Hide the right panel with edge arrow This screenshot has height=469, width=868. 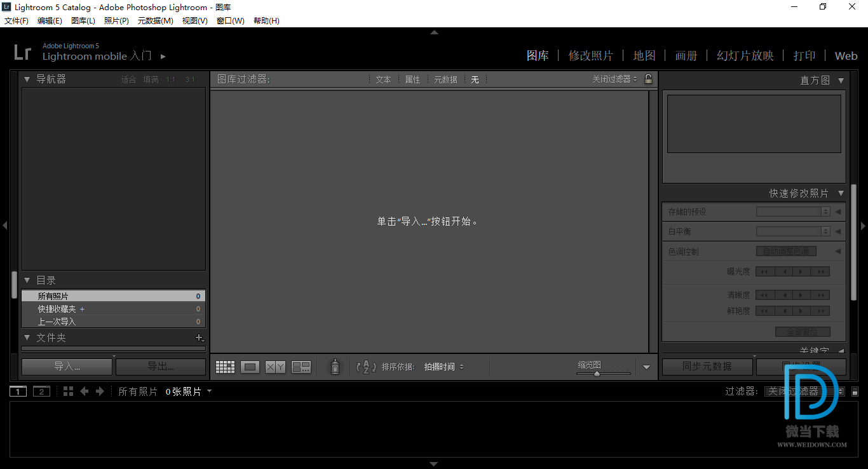[864, 226]
